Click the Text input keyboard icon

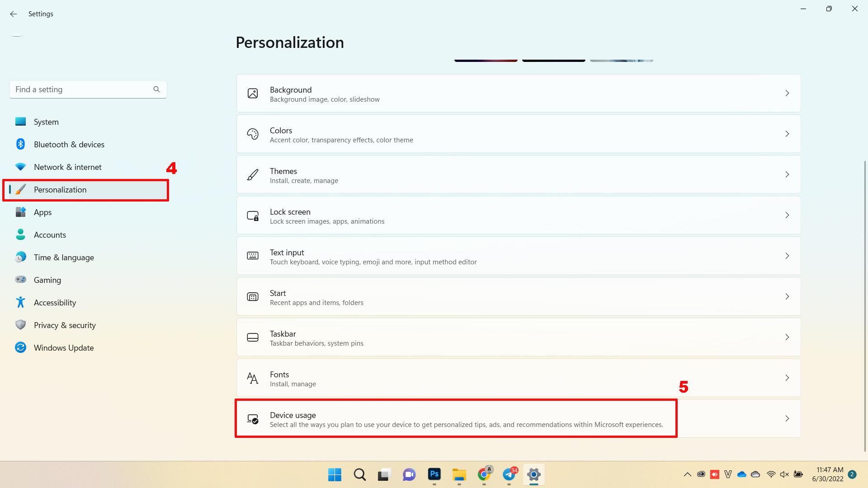tap(253, 256)
